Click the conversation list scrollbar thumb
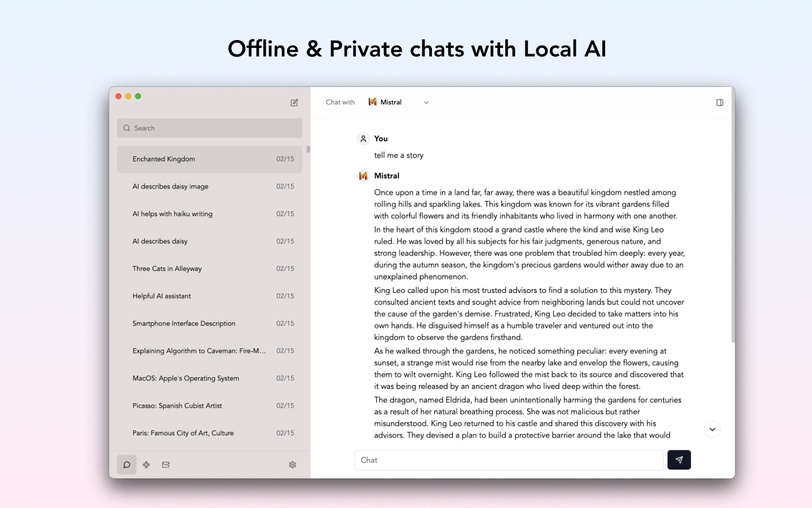The width and height of the screenshot is (812, 508). [x=308, y=150]
